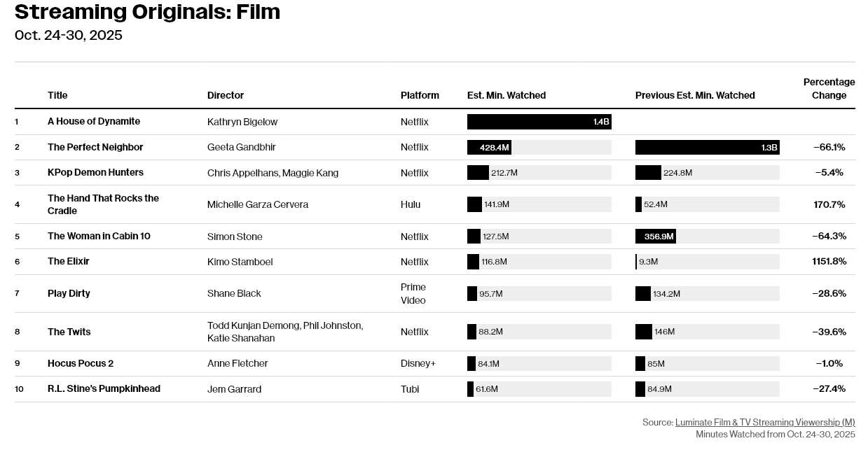Click the A House of Dynamite title
The height and width of the screenshot is (450, 868).
[x=94, y=121]
